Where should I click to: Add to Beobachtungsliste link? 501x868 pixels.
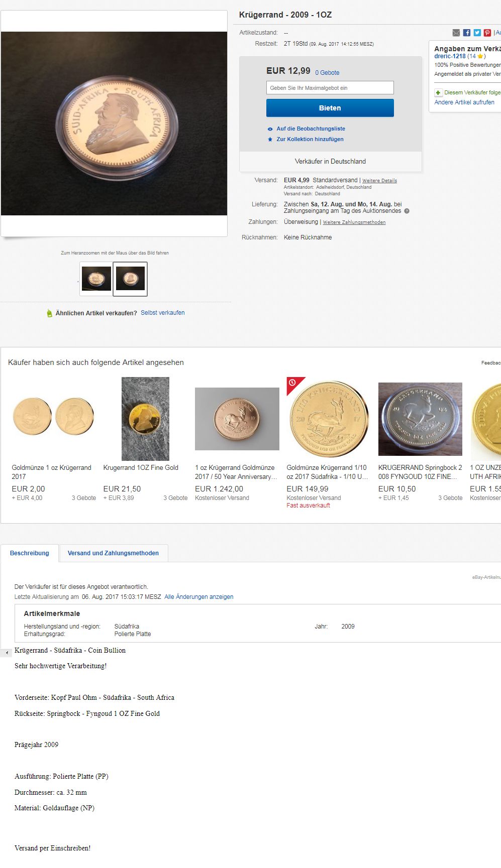click(x=311, y=129)
